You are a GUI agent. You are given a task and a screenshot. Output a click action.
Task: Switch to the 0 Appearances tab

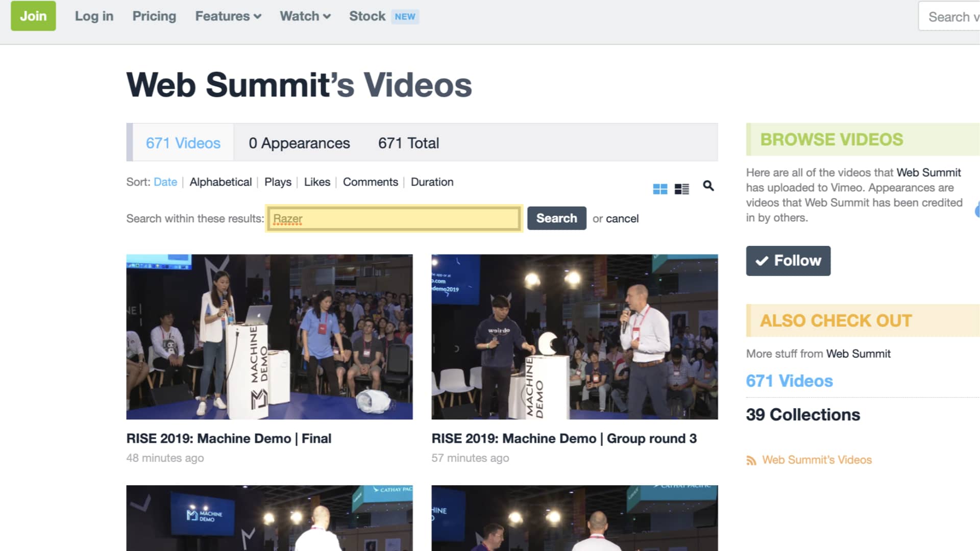point(299,143)
